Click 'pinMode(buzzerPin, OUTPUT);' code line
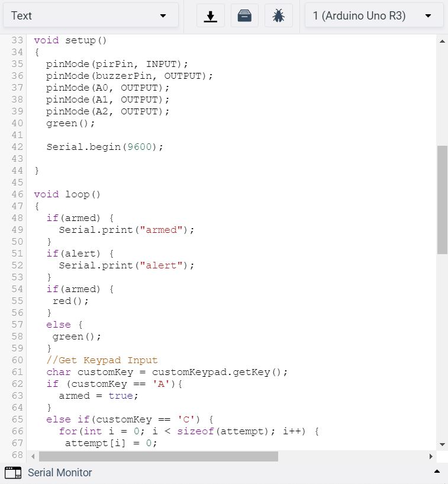Viewport: 448px width, 484px height. pos(129,76)
